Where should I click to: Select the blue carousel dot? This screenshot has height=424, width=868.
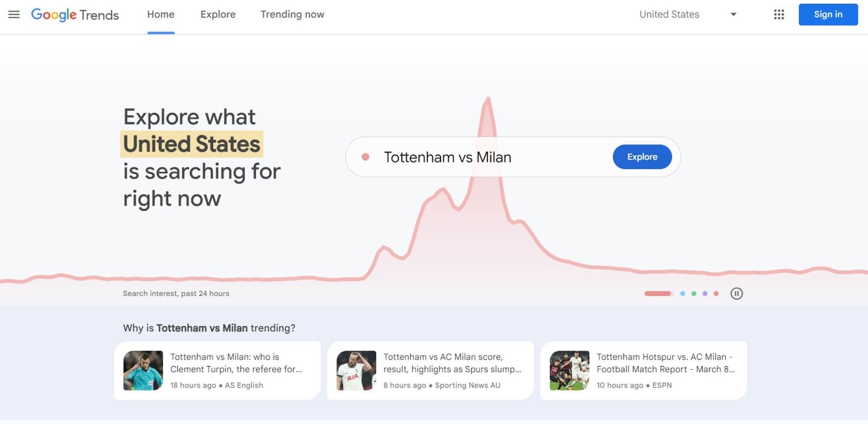click(x=682, y=294)
